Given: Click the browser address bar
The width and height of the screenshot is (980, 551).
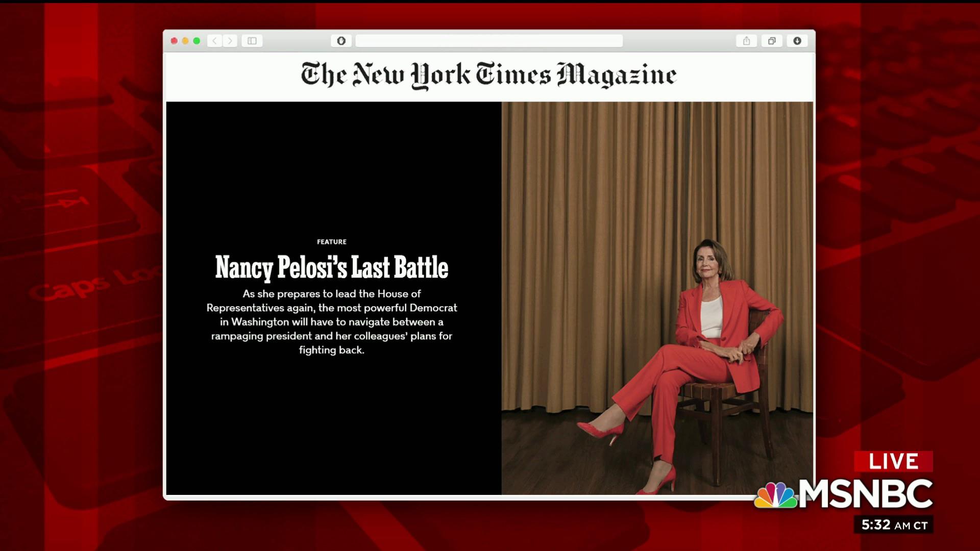Looking at the screenshot, I should (489, 41).
